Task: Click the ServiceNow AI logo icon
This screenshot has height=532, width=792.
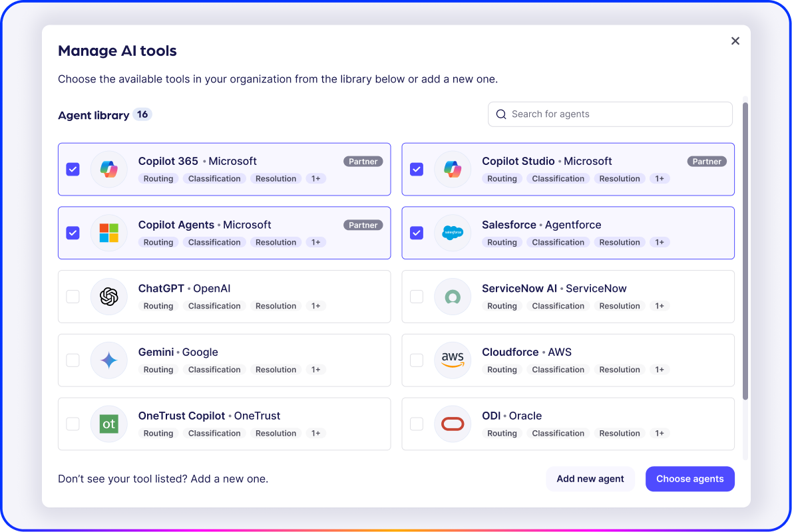Action: 453,297
